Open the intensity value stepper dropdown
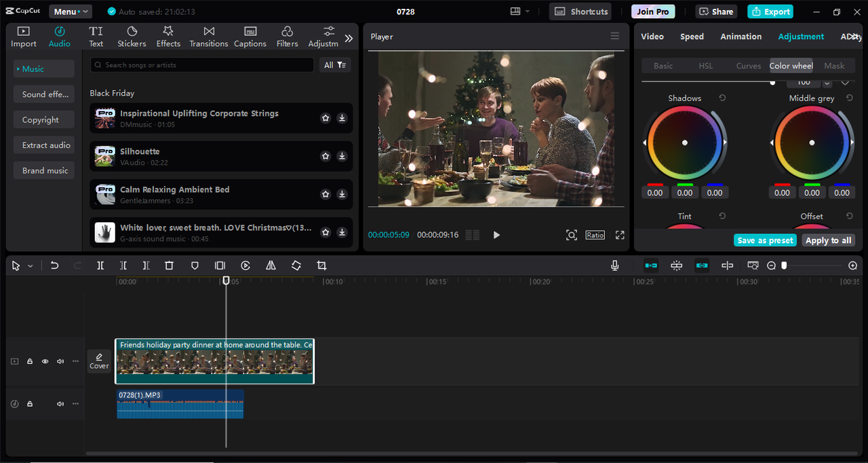Viewport: 868px width, 463px height. 827,83
